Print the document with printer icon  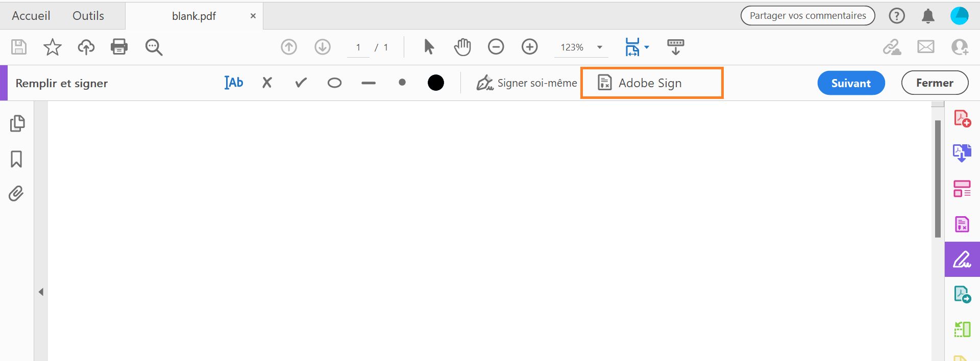click(119, 47)
